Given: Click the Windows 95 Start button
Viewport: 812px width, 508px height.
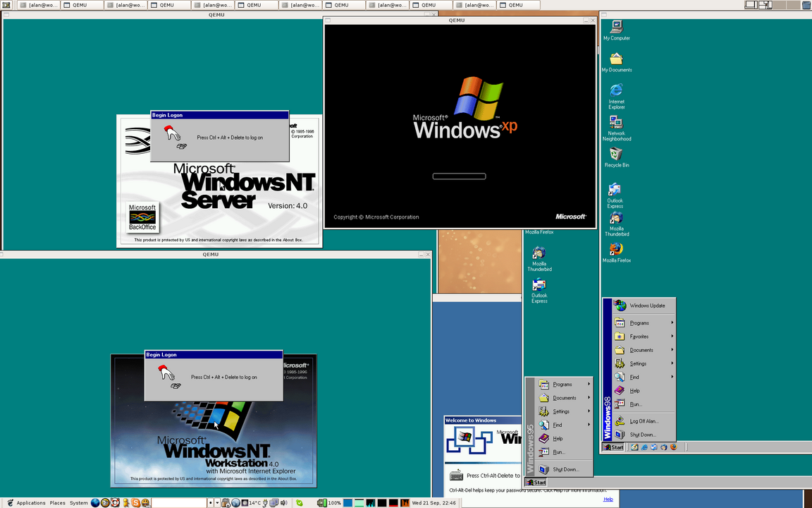Looking at the screenshot, I should pos(536,482).
